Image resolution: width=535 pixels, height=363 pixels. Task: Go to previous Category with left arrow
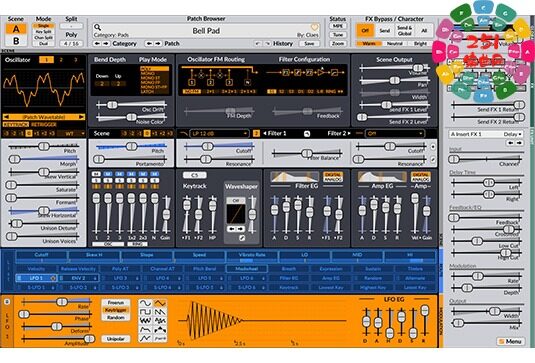pos(98,44)
